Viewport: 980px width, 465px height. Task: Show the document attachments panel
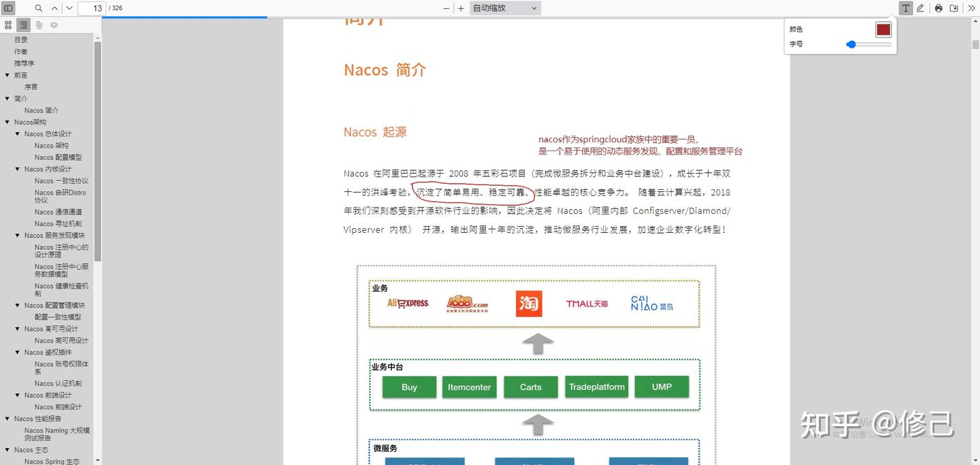[39, 25]
